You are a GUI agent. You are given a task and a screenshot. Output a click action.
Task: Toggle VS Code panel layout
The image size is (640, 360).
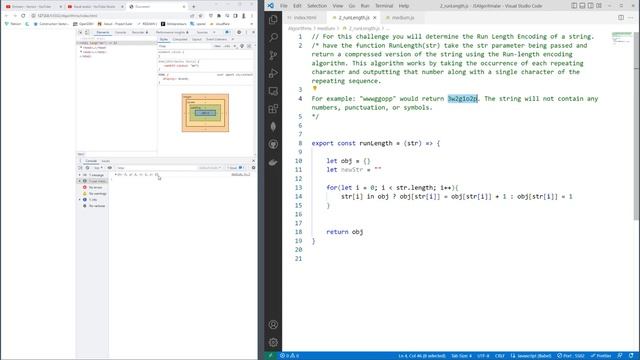(582, 6)
